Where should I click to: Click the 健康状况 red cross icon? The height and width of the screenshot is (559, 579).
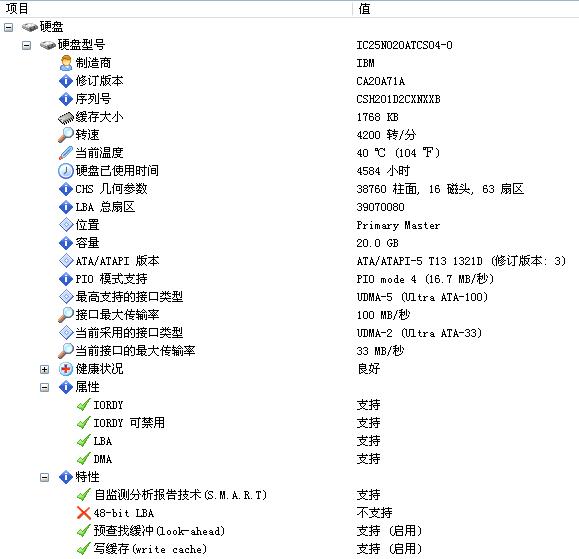point(66,369)
